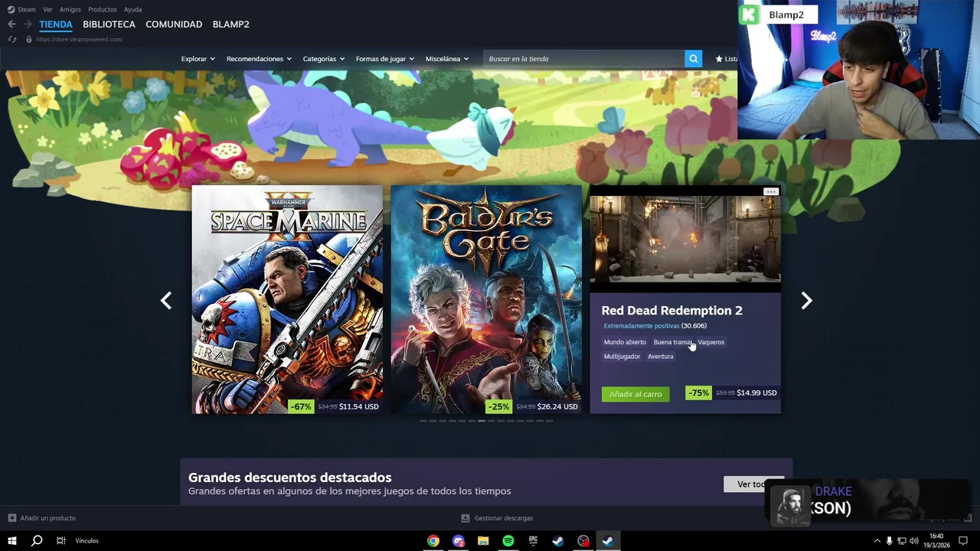Open the Steam menu in menu bar
The width and height of the screenshot is (980, 551).
coord(27,9)
